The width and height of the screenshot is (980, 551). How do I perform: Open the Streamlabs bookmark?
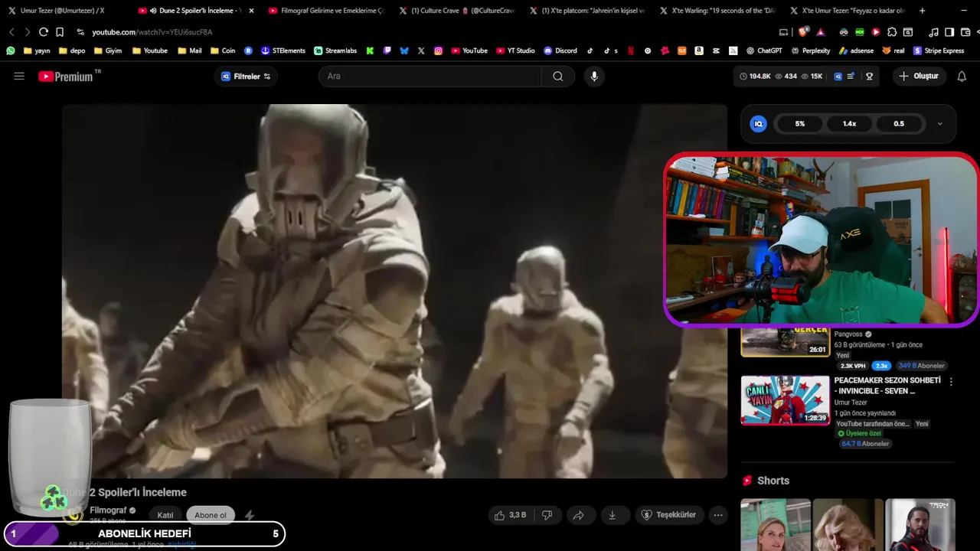click(x=335, y=51)
